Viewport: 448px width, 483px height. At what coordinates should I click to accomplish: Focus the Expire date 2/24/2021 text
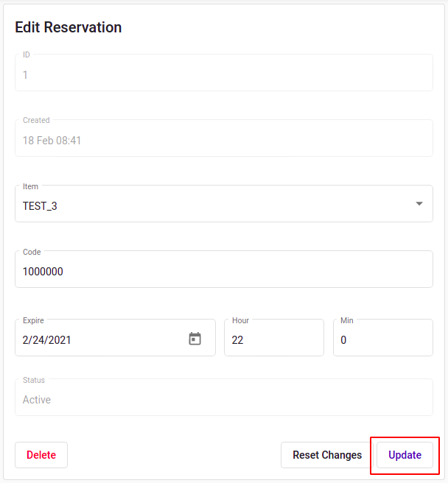[x=47, y=340]
